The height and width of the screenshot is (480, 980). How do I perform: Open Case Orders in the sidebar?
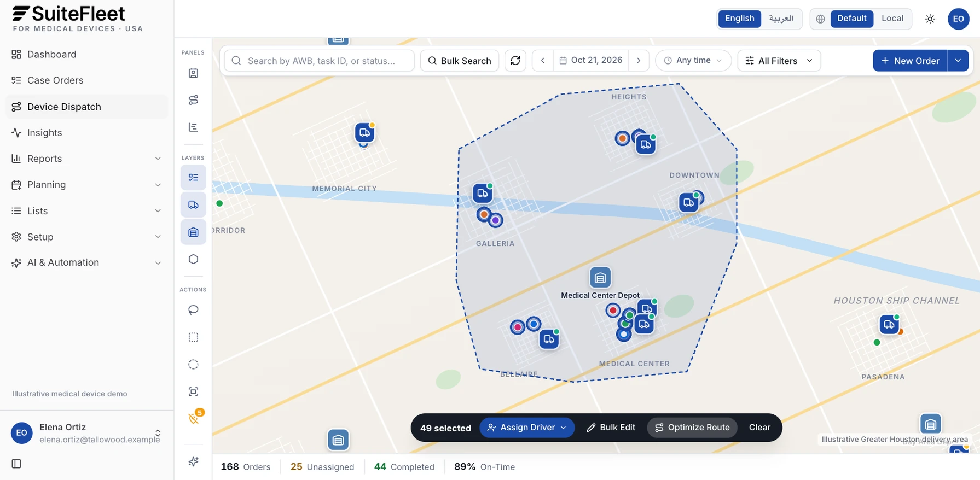click(87, 80)
